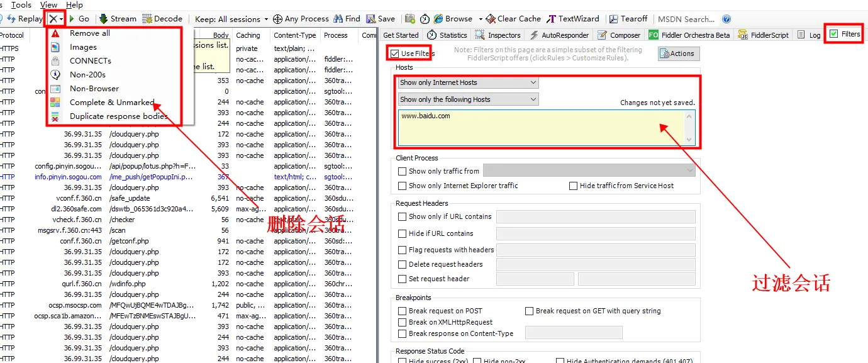Click the Any Process target icon
The image size is (868, 363).
pos(277,19)
